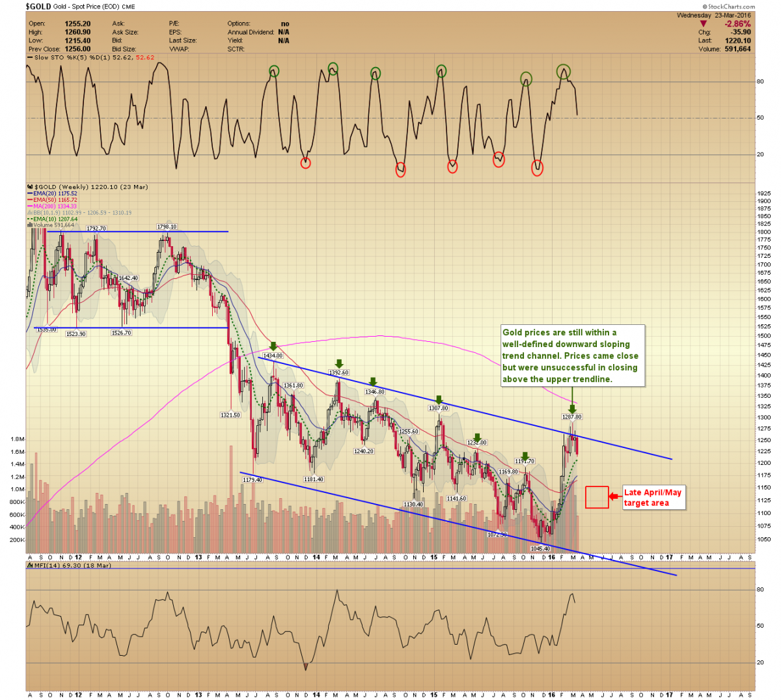Click the green arrow above the 1346.80 peak
The image size is (781, 700).
click(373, 382)
